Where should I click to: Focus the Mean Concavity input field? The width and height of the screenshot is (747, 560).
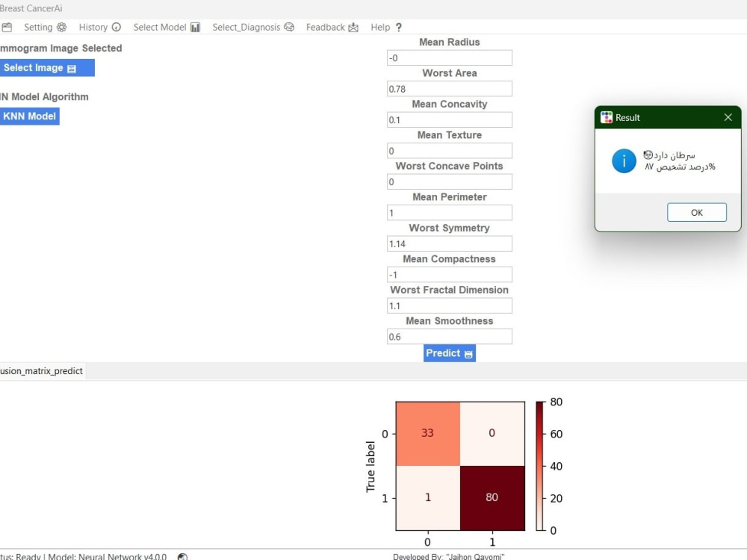449,119
